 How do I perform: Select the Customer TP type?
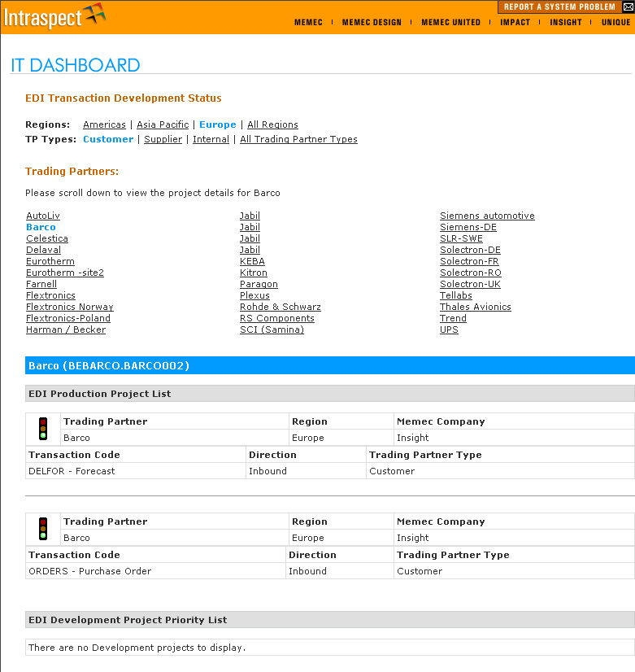click(x=108, y=139)
